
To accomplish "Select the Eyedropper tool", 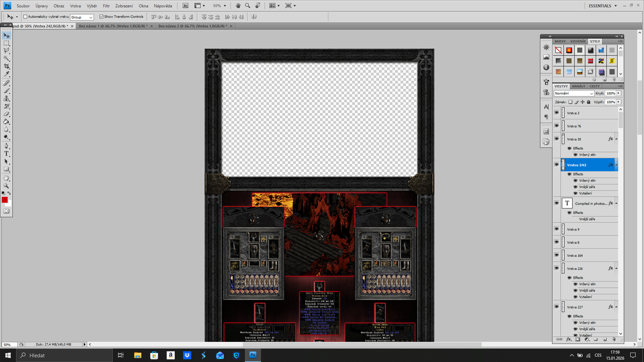I will pyautogui.click(x=7, y=74).
